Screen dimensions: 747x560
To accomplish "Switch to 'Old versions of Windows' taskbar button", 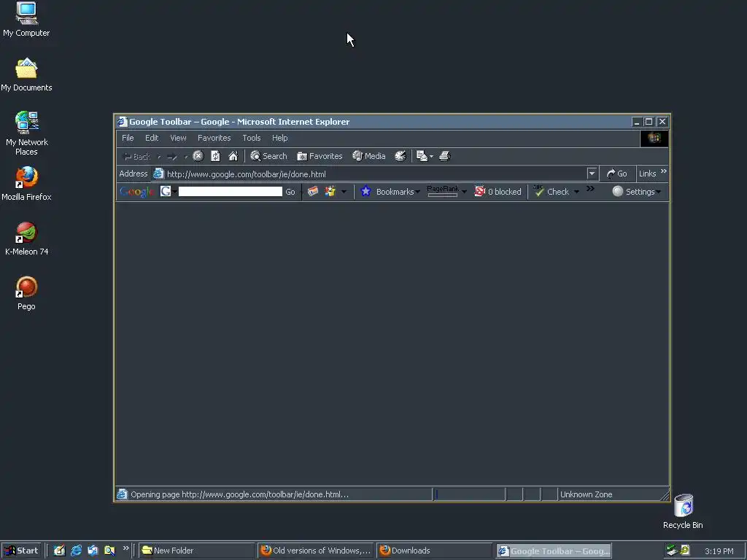I will pyautogui.click(x=316, y=551).
